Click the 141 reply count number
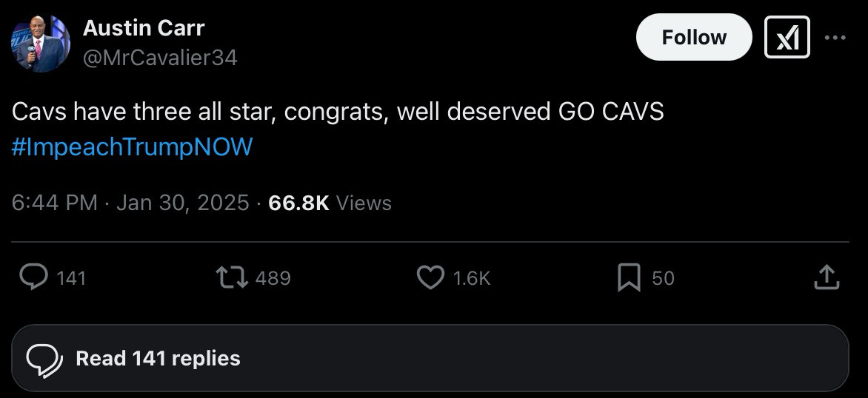 point(71,278)
